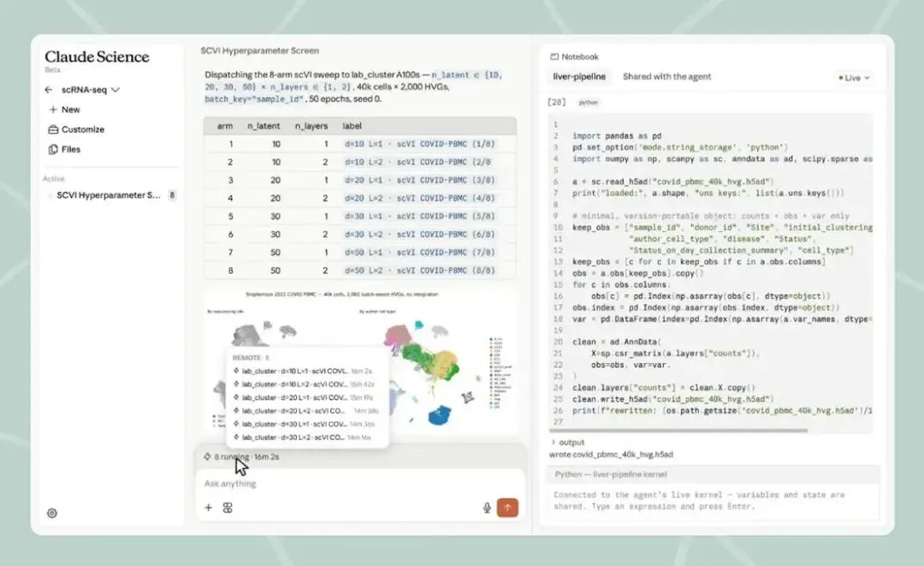
Task: Switch to Shared with the agent tab
Action: point(666,77)
